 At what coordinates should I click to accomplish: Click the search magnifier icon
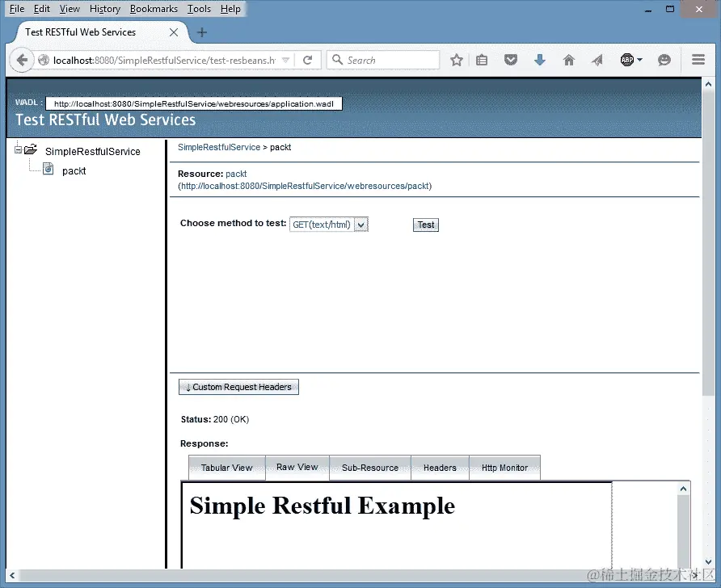pos(337,60)
